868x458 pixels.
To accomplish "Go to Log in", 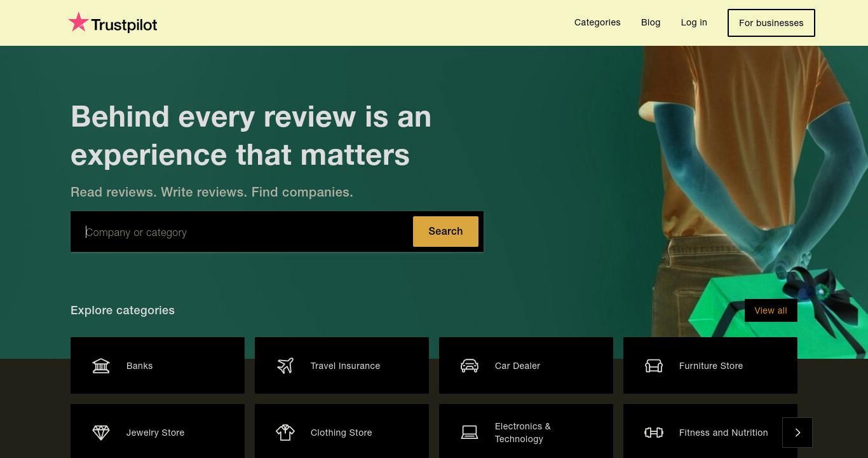I will tap(694, 22).
